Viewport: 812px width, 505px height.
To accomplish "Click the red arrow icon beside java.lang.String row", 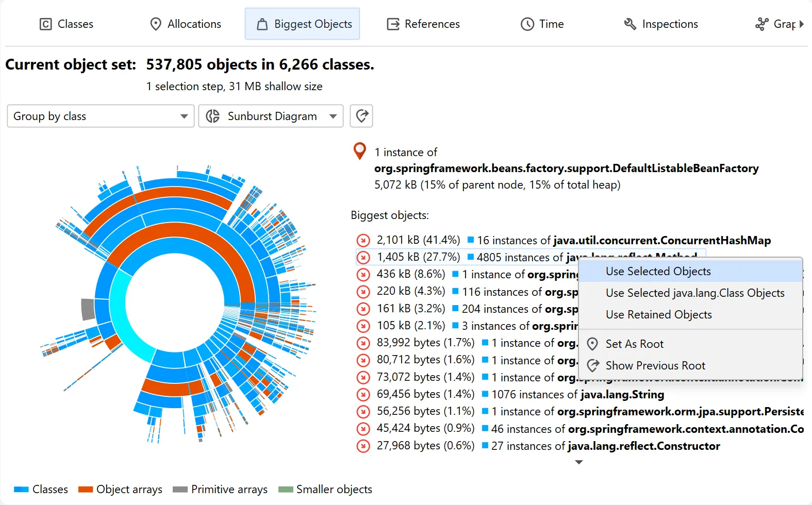I will coord(363,394).
